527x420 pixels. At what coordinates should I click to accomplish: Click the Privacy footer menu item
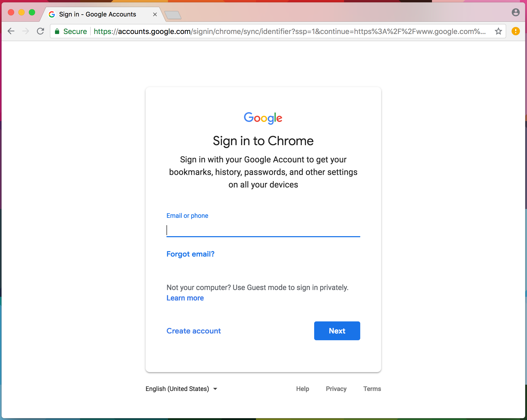[336, 389]
